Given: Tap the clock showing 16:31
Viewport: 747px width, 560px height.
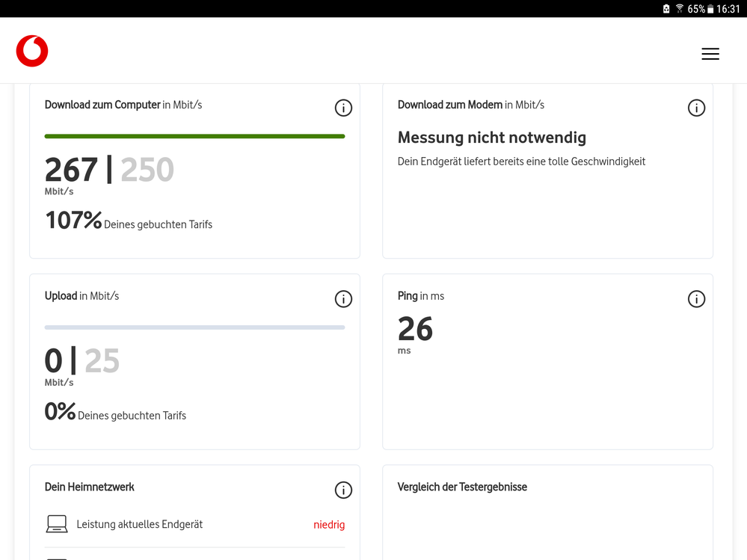Looking at the screenshot, I should pos(728,9).
